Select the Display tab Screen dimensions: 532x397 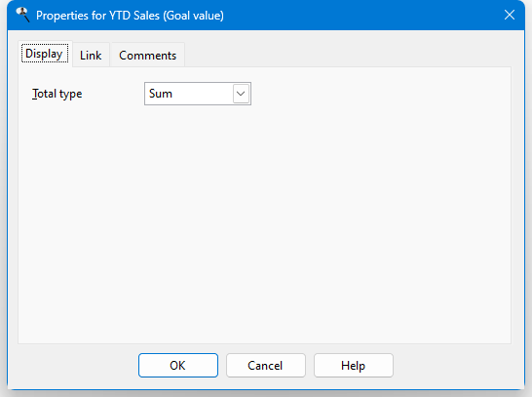[45, 54]
